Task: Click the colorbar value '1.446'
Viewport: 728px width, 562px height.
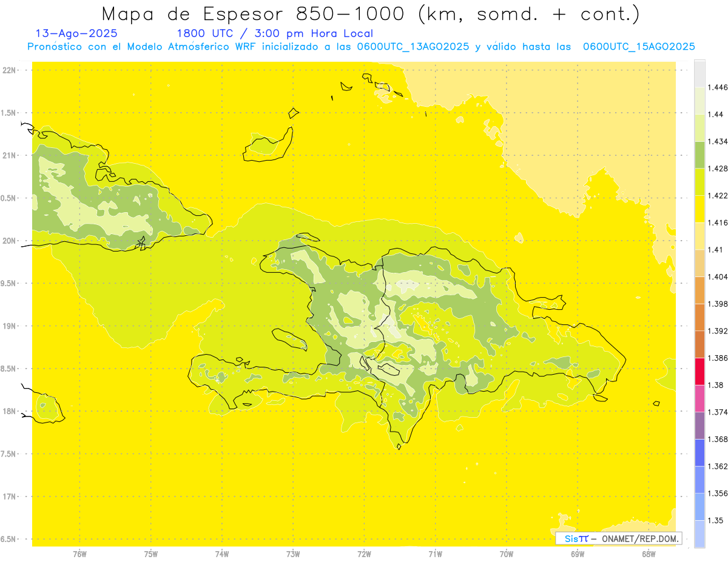Action: (718, 87)
